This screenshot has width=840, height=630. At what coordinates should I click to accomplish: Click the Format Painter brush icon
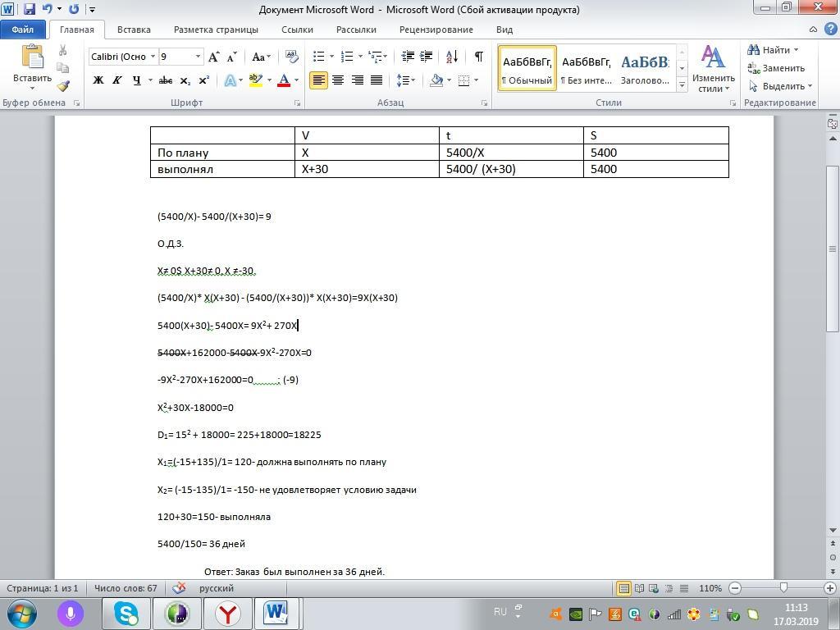point(63,86)
